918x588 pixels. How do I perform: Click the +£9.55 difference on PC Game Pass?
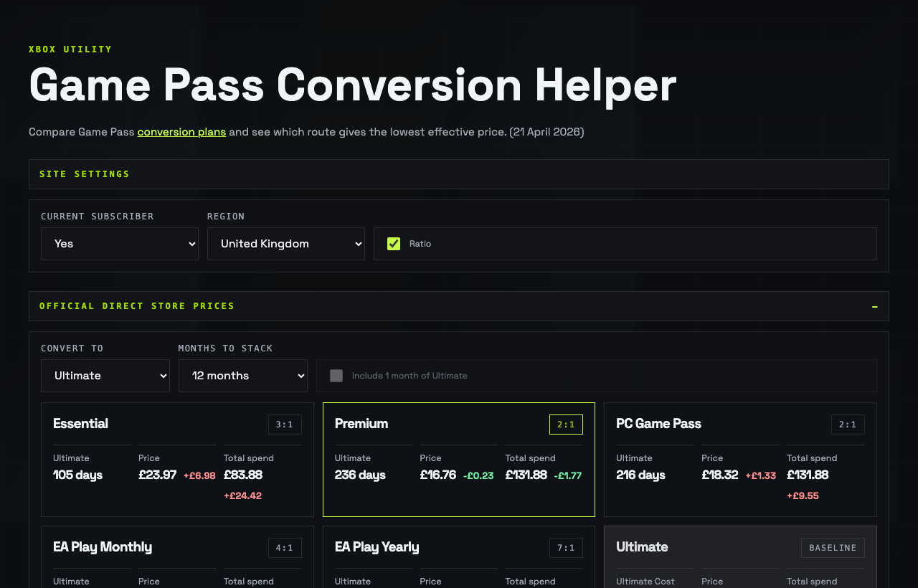click(x=803, y=495)
